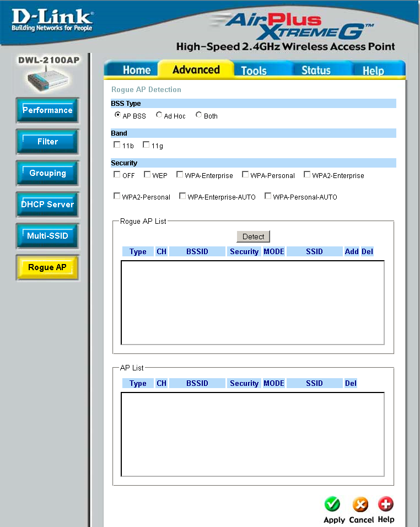The height and width of the screenshot is (527, 420).
Task: Click the Band section header
Action: coord(254,133)
